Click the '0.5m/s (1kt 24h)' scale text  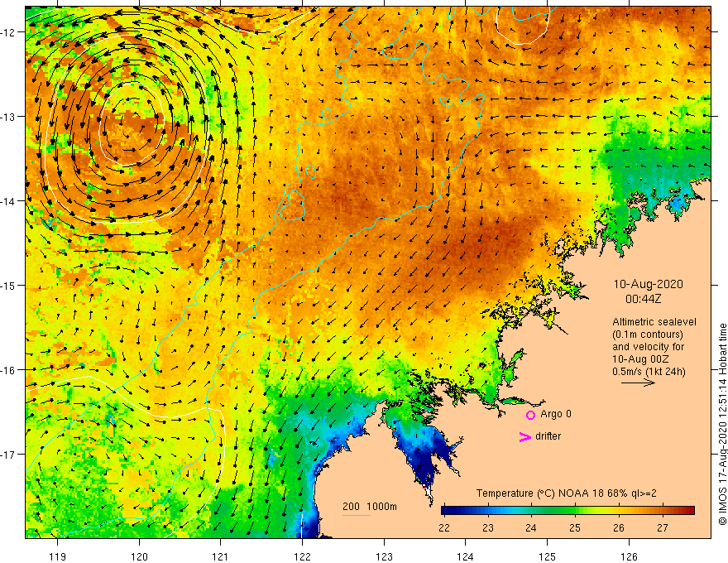pos(649,372)
